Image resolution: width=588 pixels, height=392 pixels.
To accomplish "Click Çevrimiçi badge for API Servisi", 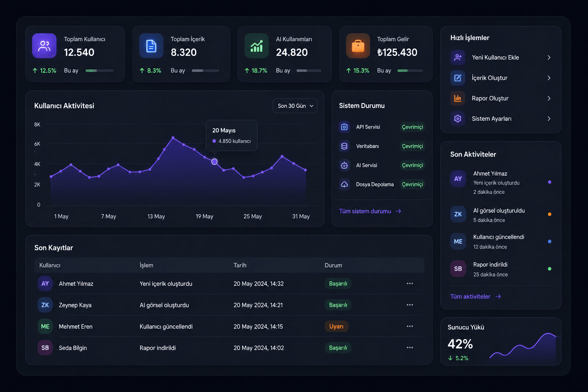I will (x=412, y=127).
